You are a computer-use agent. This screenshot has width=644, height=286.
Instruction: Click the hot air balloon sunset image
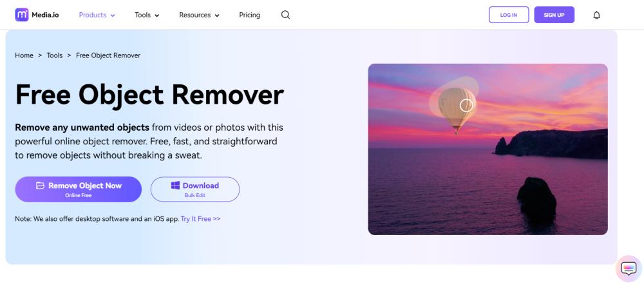coord(488,149)
